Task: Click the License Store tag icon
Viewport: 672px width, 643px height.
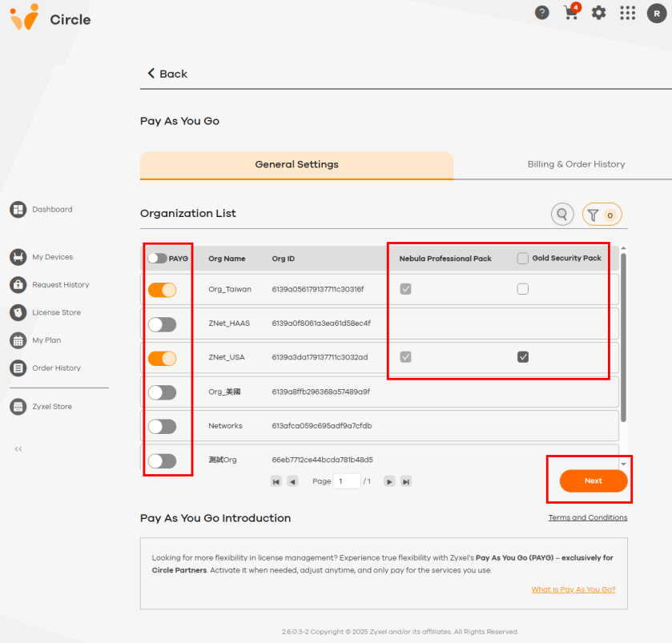Action: 18,313
